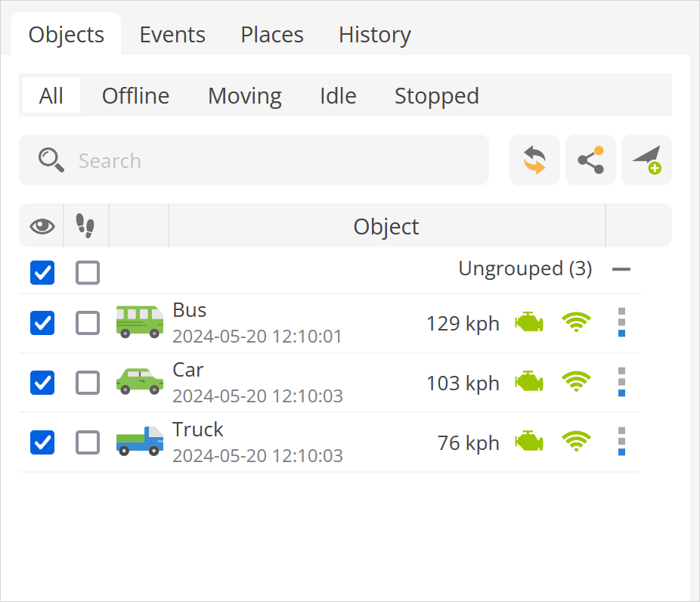The image size is (700, 602).
Task: Select the Truck object row name
Action: 198,430
